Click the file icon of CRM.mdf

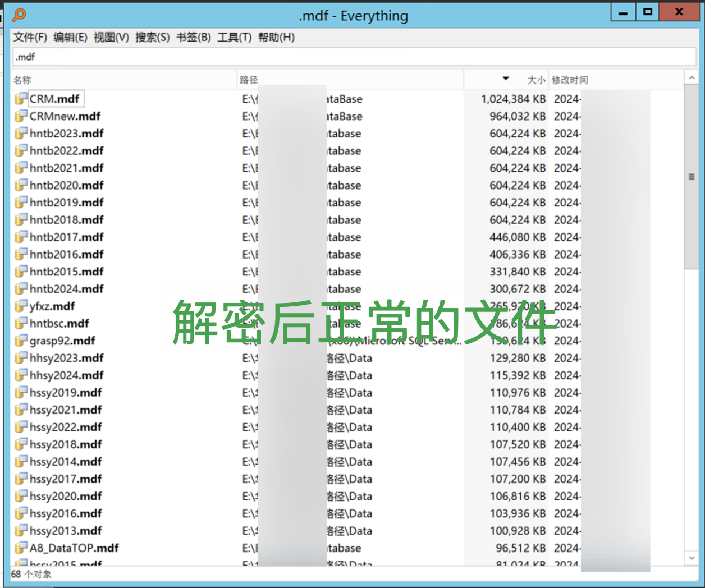pyautogui.click(x=21, y=99)
